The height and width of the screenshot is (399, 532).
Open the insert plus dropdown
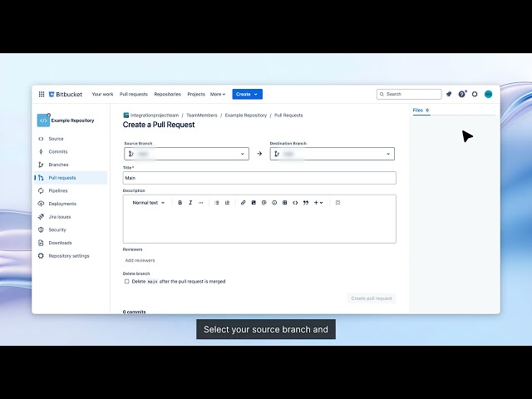click(318, 203)
